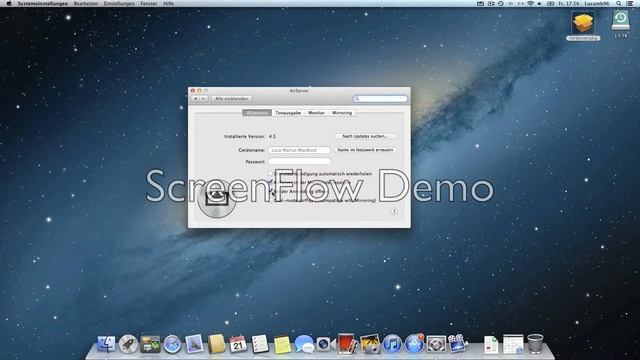Screen dimensions: 640x360
Task: Open Documents stack in the Dock
Action: click(491, 344)
